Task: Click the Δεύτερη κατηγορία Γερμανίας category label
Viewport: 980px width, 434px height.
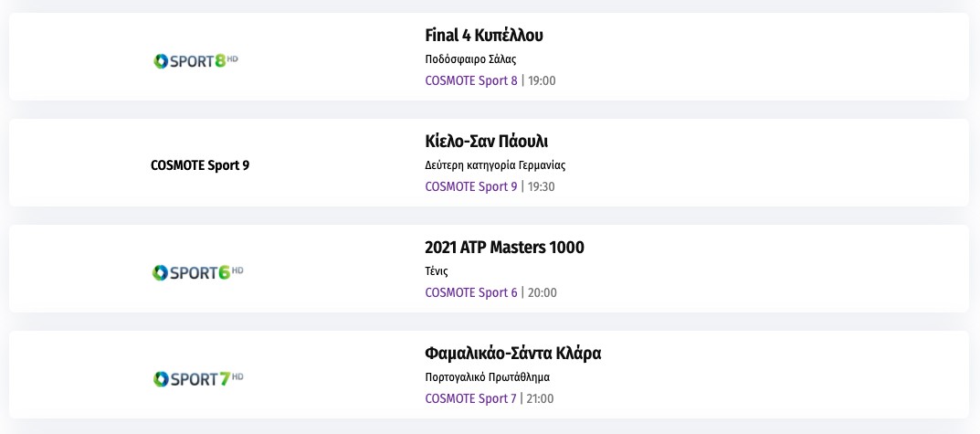Action: (496, 165)
